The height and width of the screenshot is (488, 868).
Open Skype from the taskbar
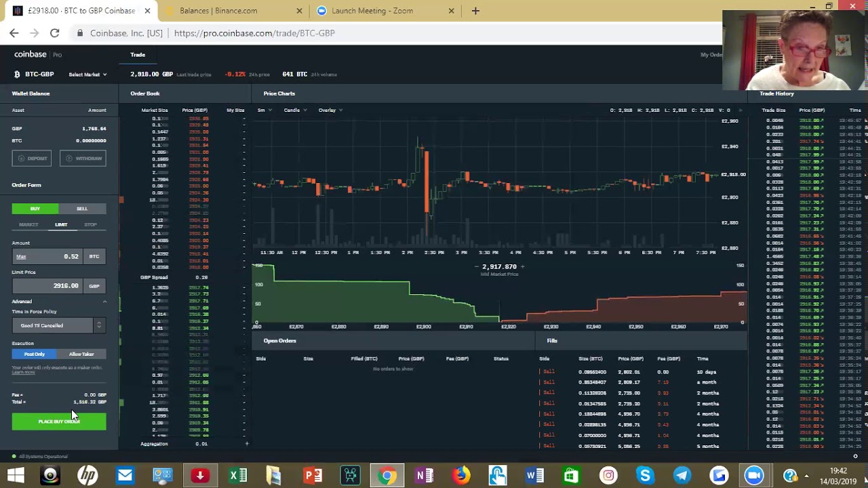point(645,475)
